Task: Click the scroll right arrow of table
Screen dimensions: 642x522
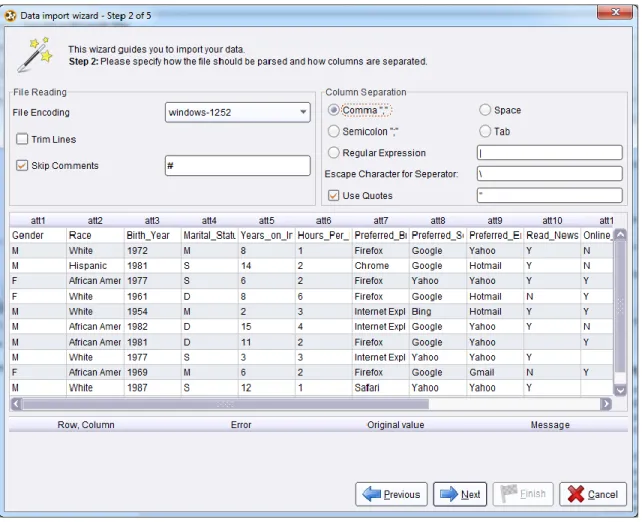Action: point(606,404)
